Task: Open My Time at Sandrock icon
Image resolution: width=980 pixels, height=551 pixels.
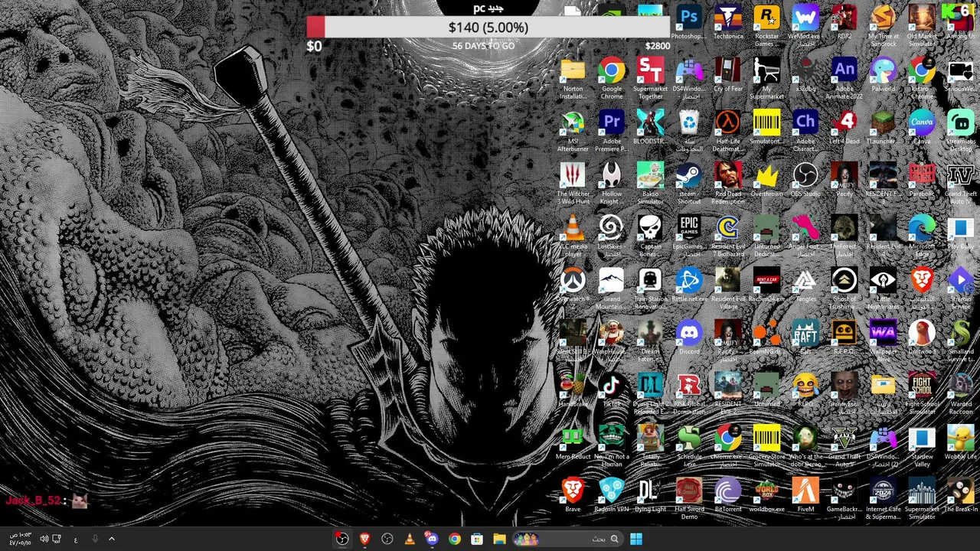Action: tap(883, 25)
